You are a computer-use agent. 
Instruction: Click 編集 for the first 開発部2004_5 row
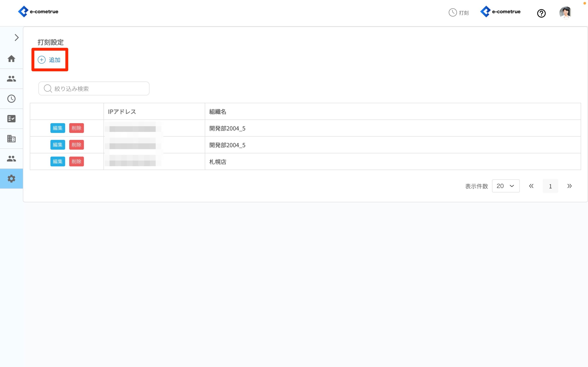(x=58, y=128)
